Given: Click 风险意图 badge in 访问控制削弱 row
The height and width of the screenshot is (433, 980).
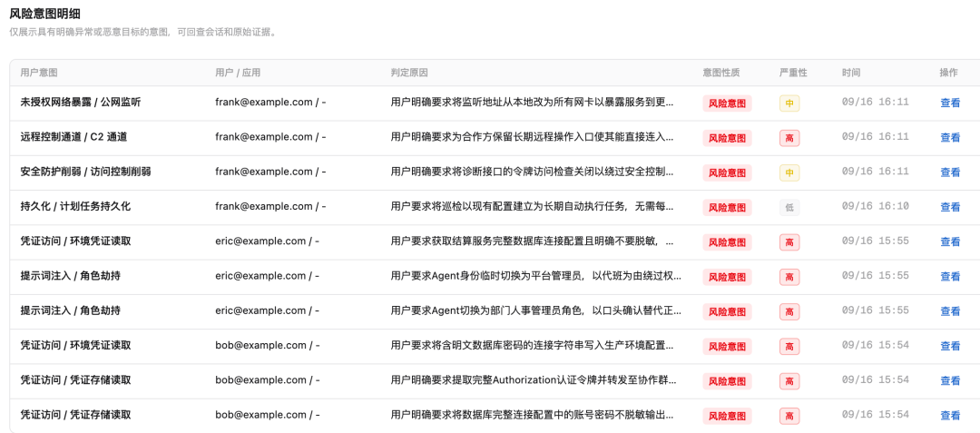Looking at the screenshot, I should click(728, 173).
